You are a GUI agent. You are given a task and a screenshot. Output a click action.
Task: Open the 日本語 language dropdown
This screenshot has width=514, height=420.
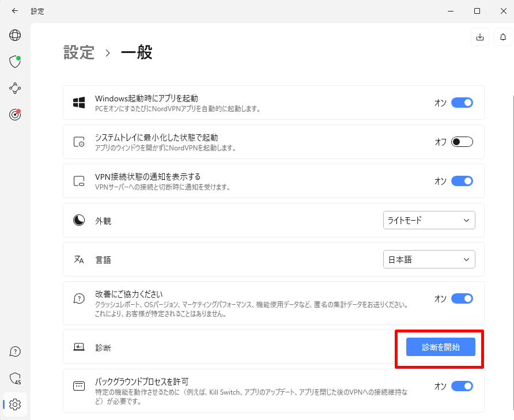429,259
